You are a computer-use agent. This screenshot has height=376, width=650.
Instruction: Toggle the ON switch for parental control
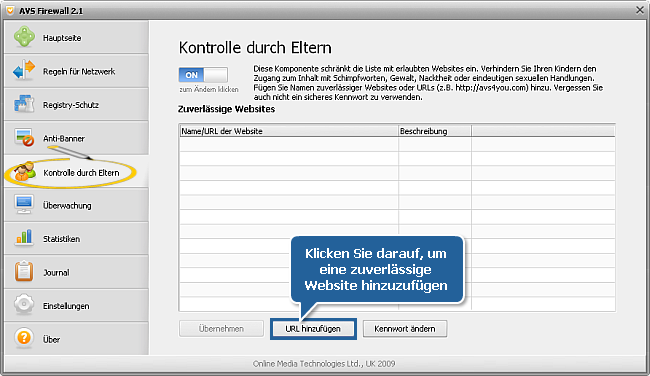pos(203,75)
